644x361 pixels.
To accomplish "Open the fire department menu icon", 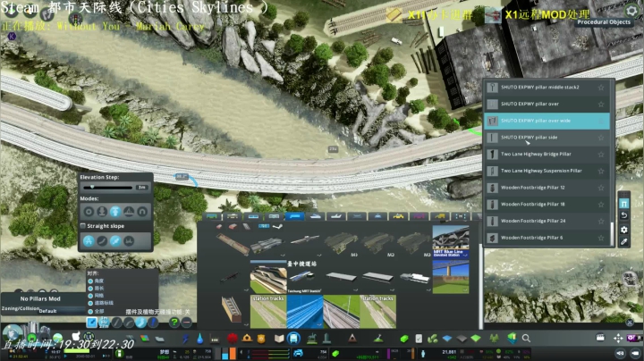I will tap(247, 339).
